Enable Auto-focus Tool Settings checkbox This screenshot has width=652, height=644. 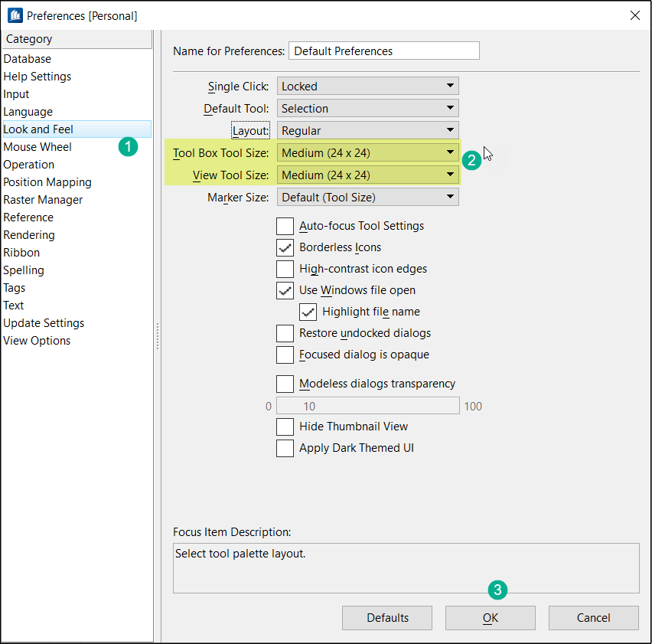pyautogui.click(x=285, y=226)
